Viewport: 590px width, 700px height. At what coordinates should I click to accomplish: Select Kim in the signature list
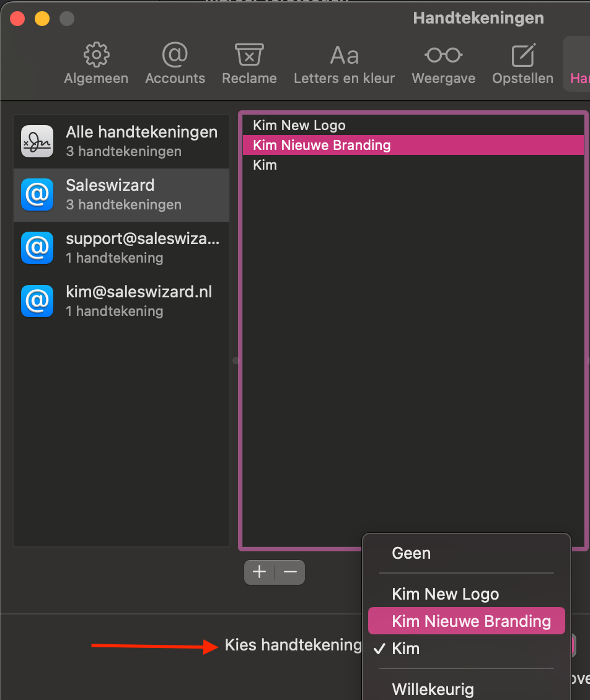265,165
